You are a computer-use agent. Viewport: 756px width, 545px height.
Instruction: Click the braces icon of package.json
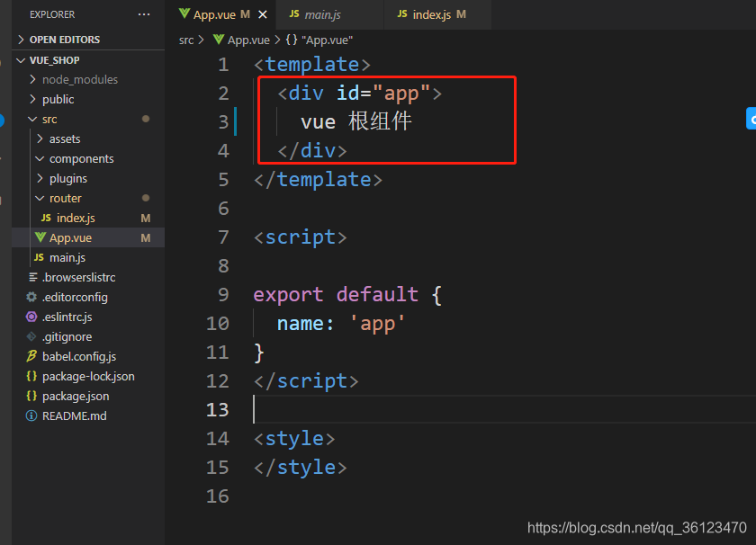[31, 396]
